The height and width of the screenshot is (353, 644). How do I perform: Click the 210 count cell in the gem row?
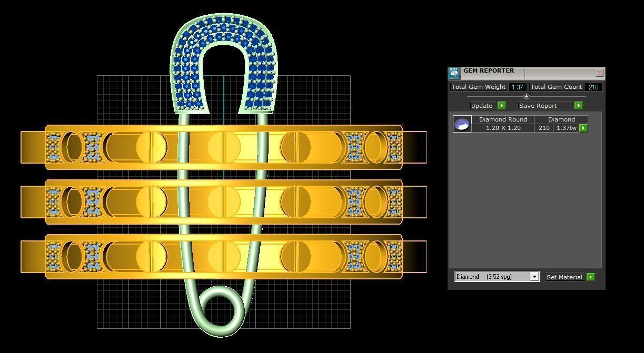(543, 128)
